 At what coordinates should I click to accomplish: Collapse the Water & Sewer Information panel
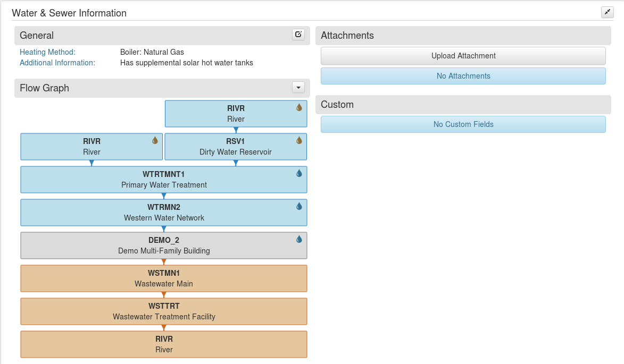pyautogui.click(x=608, y=12)
